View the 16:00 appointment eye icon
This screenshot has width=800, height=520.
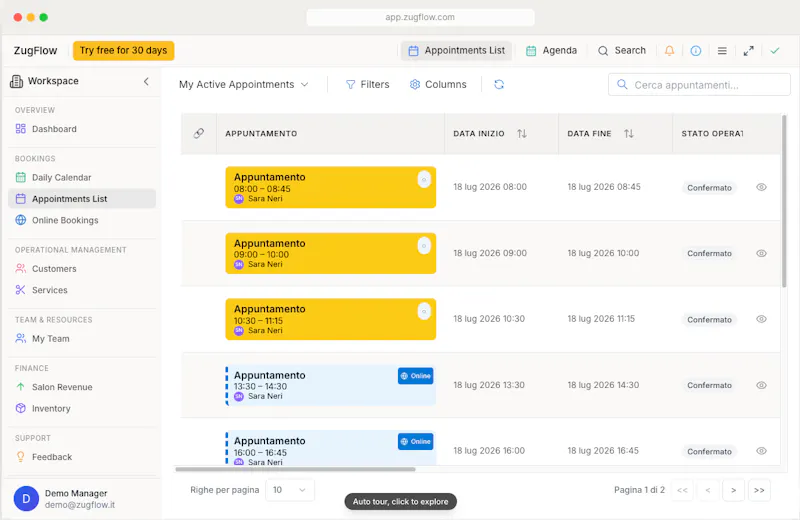[761, 451]
